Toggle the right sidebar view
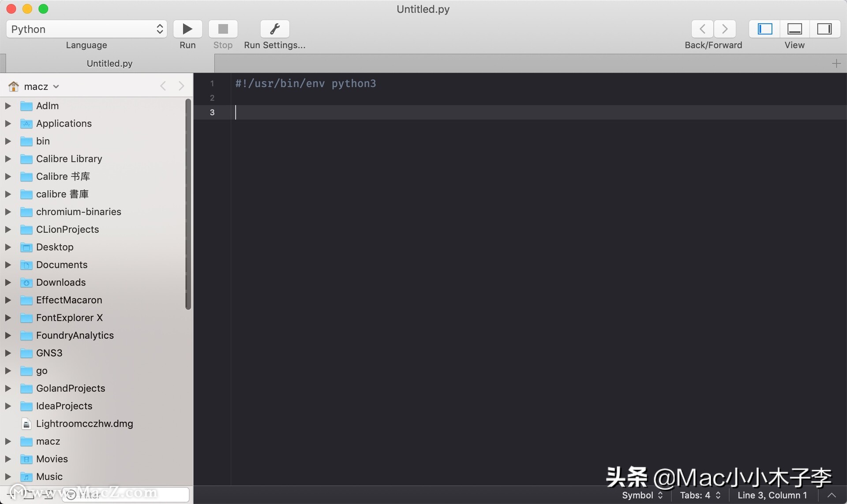Image resolution: width=847 pixels, height=504 pixels. pos(825,29)
